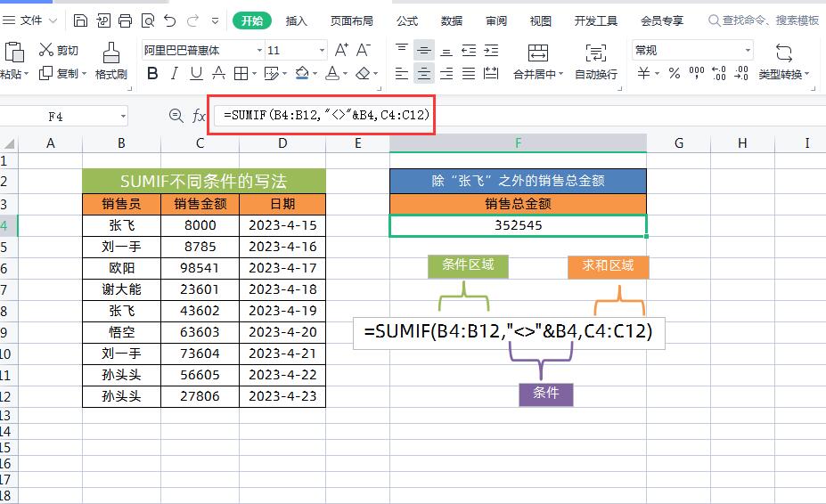The image size is (826, 504).
Task: Open Paste options dropdown arrow
Action: [26, 74]
